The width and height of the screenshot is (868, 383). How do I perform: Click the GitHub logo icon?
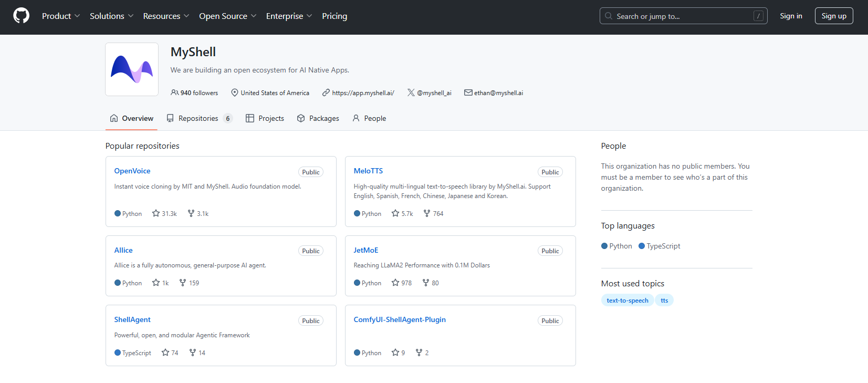tap(21, 16)
